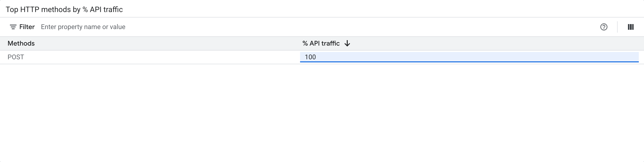Open the filter property suggestions
Image resolution: width=644 pixels, height=162 pixels.
[83, 27]
